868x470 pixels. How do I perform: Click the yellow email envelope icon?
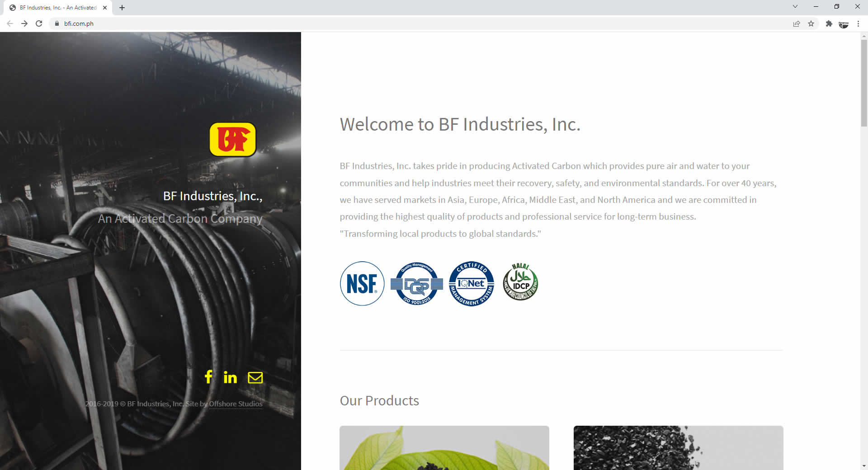click(255, 377)
